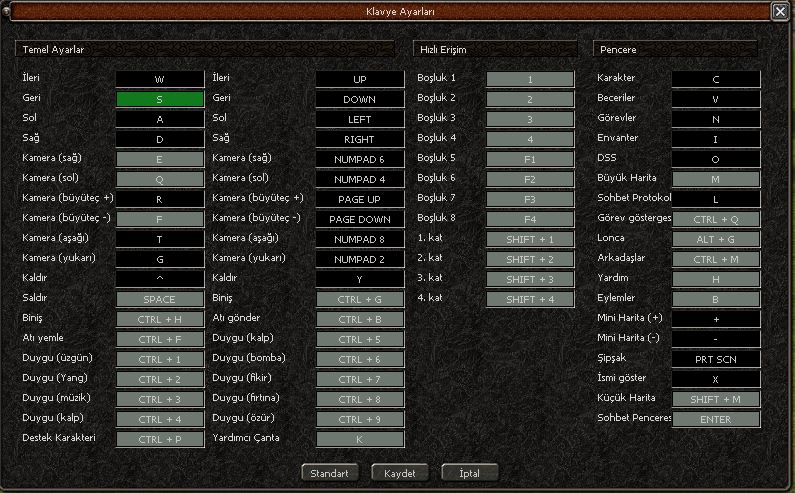
Task: Cancel changes with the İptal button
Action: pyautogui.click(x=469, y=472)
